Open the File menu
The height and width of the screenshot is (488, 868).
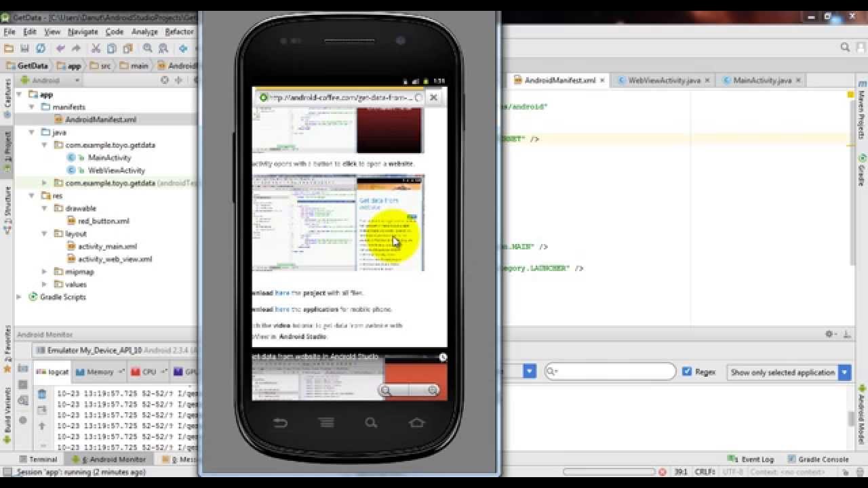pos(9,32)
